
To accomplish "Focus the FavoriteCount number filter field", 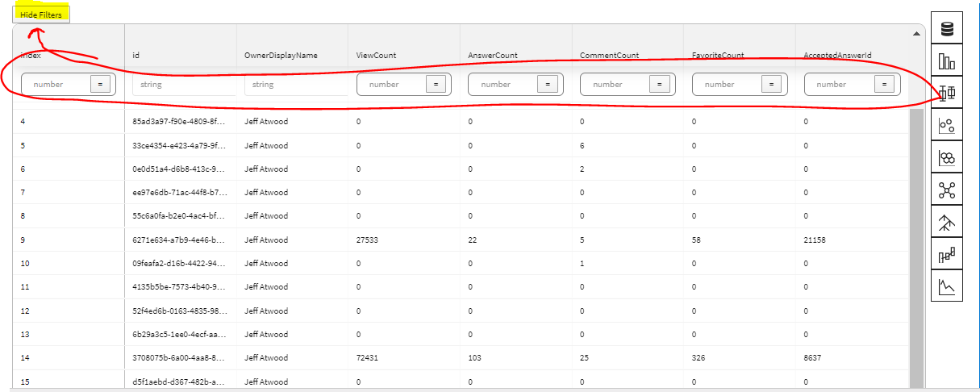I will pos(726,84).
